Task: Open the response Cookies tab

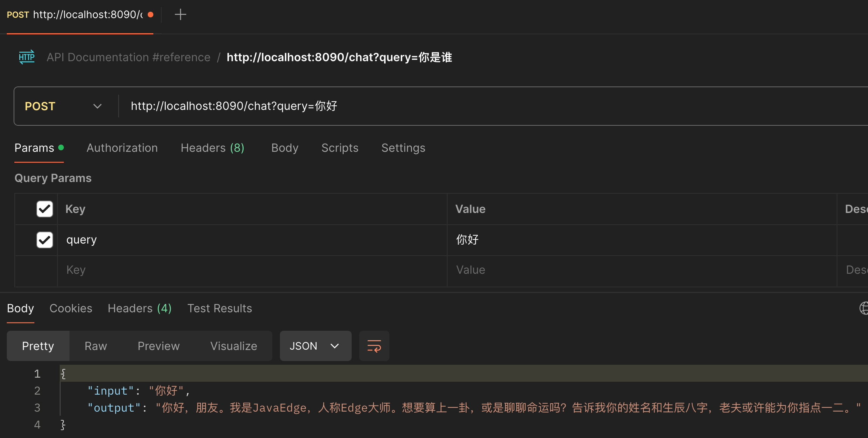Action: [71, 308]
